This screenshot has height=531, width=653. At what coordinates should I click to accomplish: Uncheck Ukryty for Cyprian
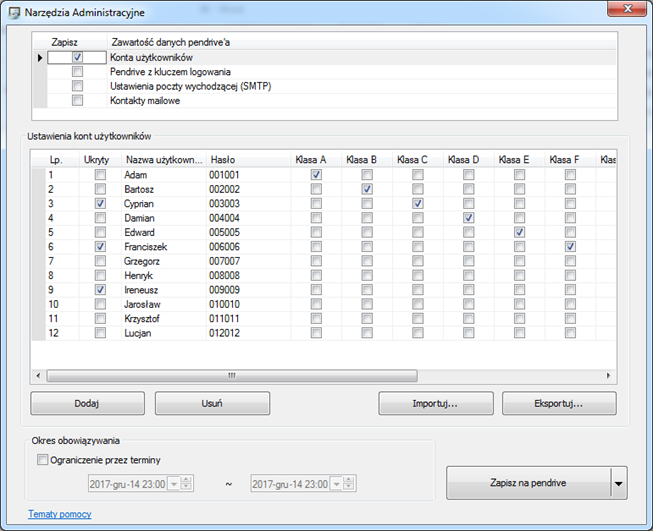pyautogui.click(x=100, y=204)
